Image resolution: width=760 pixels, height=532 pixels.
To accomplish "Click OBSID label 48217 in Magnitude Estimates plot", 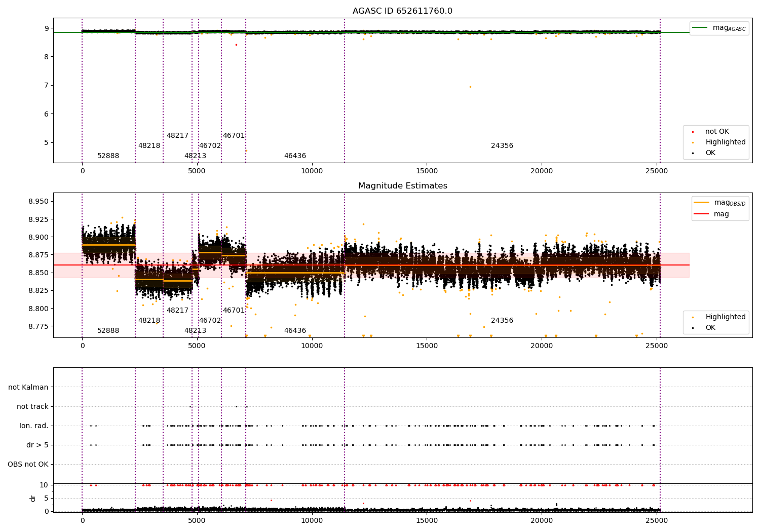I will [x=177, y=311].
